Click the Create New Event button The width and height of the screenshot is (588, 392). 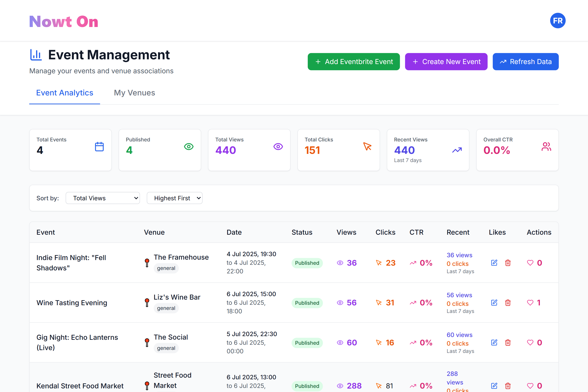tap(446, 61)
